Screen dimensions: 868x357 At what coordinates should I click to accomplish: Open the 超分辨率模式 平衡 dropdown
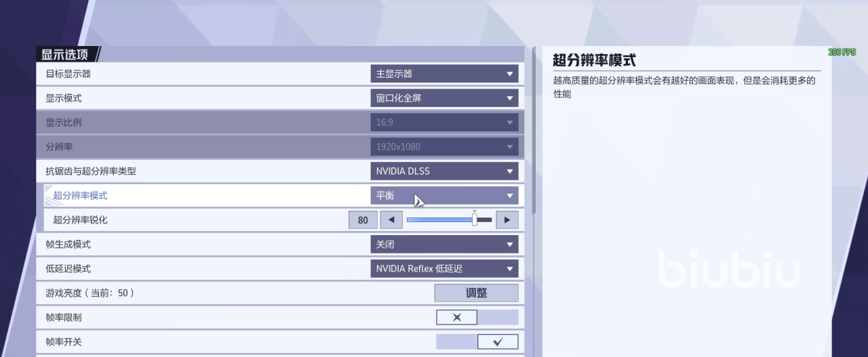click(444, 196)
